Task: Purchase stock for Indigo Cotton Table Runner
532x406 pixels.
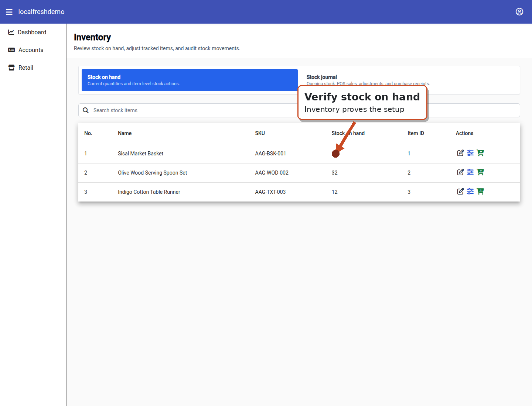Action: point(480,191)
